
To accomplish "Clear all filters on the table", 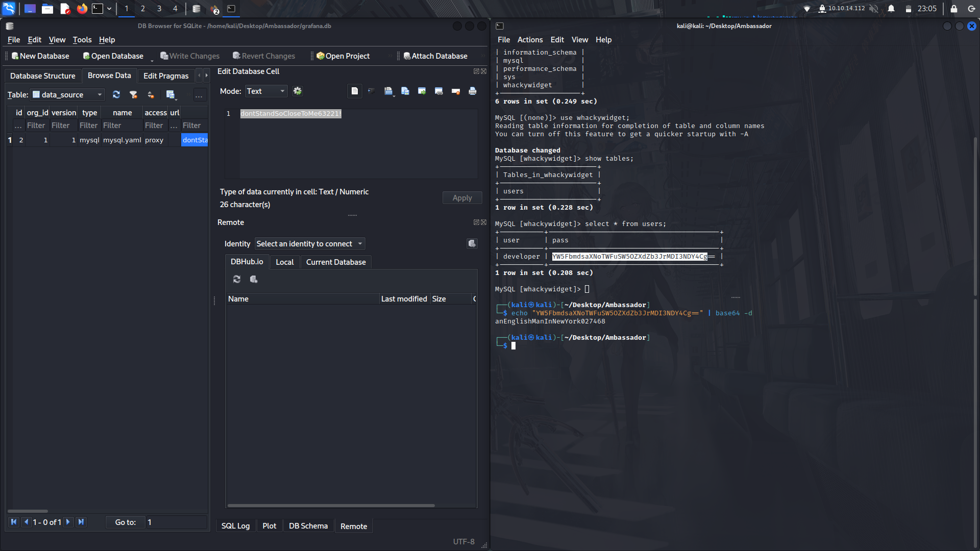I will [134, 95].
